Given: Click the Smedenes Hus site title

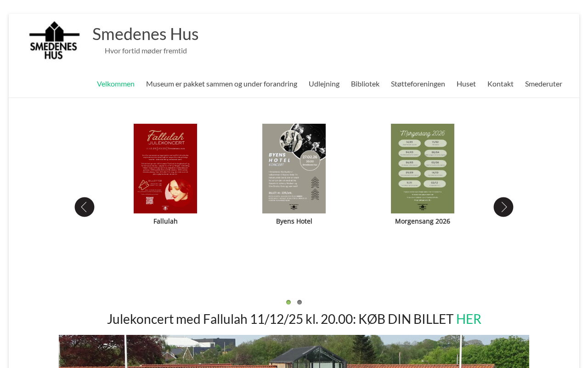Looking at the screenshot, I should [x=146, y=34].
